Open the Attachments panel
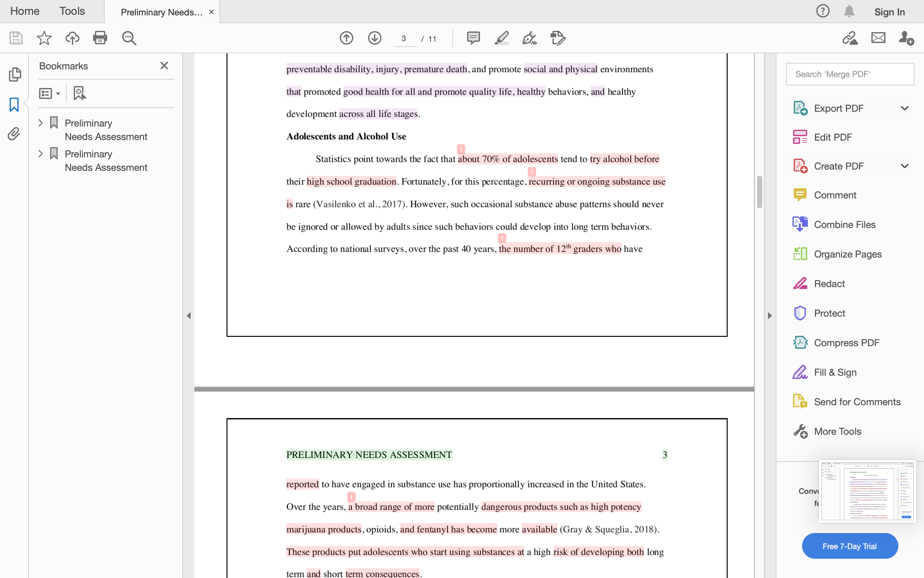 (x=14, y=134)
